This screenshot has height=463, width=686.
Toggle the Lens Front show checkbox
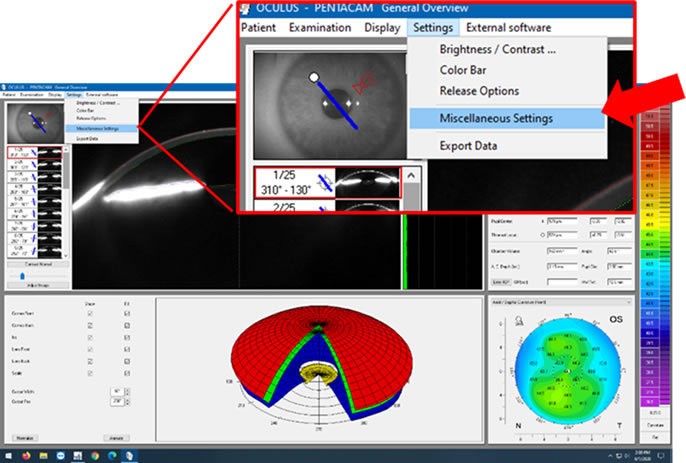(90, 349)
